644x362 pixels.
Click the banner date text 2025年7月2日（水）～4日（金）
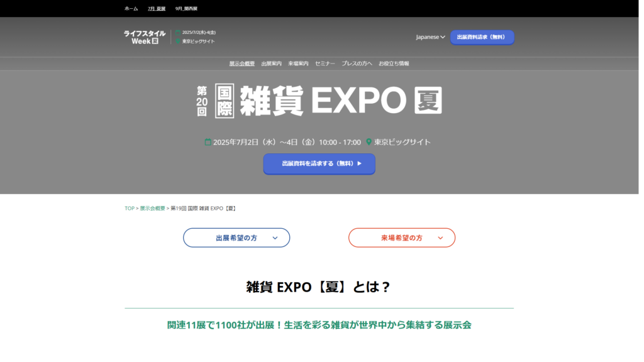tap(265, 142)
